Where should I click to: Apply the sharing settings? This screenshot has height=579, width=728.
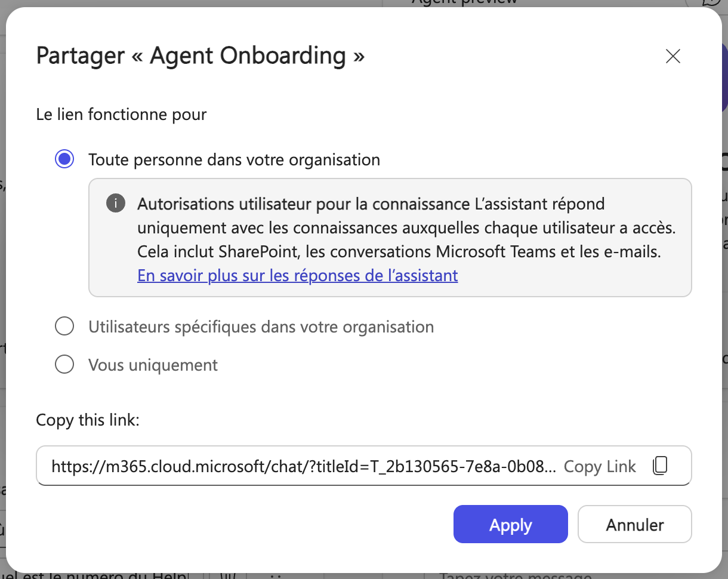(510, 525)
